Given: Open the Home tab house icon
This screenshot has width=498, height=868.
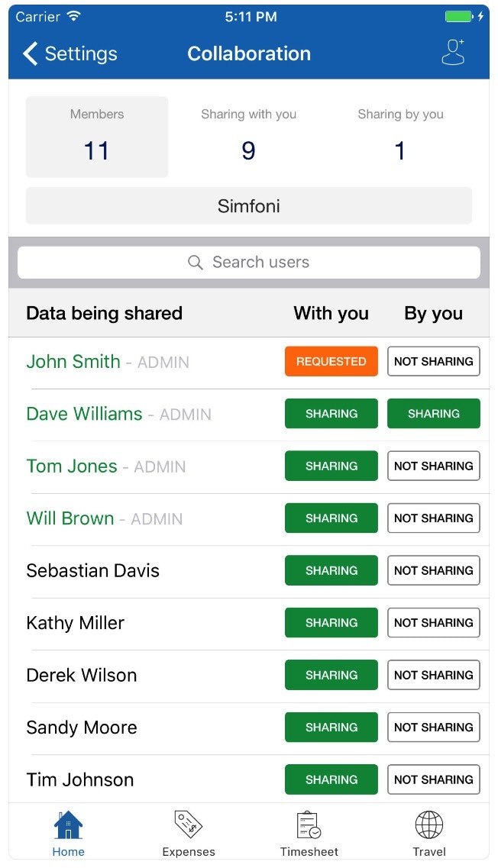Looking at the screenshot, I should pyautogui.click(x=68, y=825).
